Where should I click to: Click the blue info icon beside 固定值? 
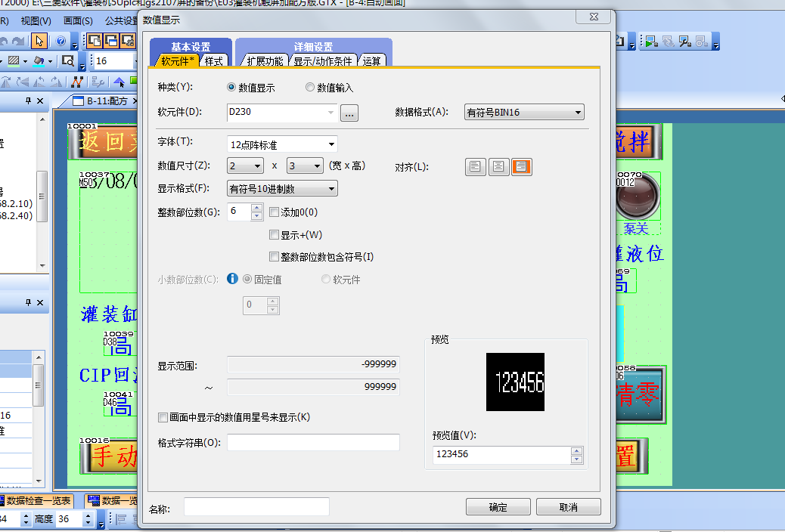[x=233, y=279]
